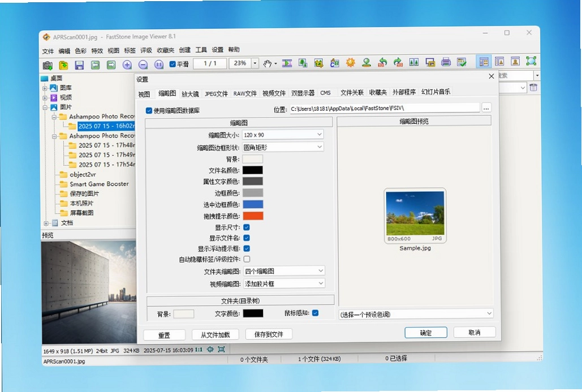Open the 视频缩略图 dropdown
This screenshot has width=582, height=392.
(284, 283)
